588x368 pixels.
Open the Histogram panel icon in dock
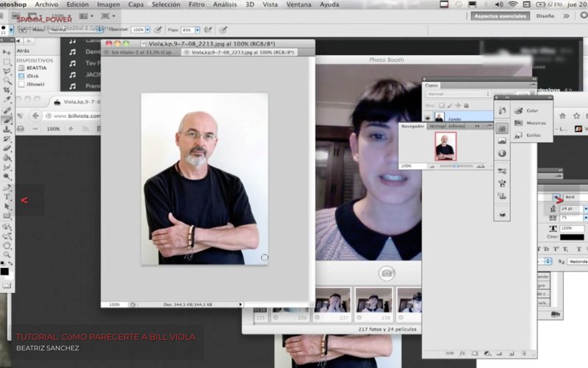click(502, 141)
